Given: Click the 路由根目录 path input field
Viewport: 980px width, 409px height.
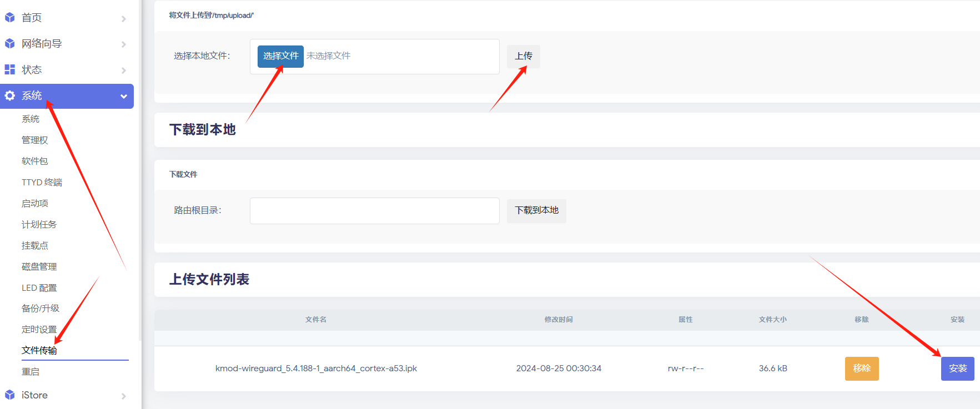Looking at the screenshot, I should click(374, 211).
